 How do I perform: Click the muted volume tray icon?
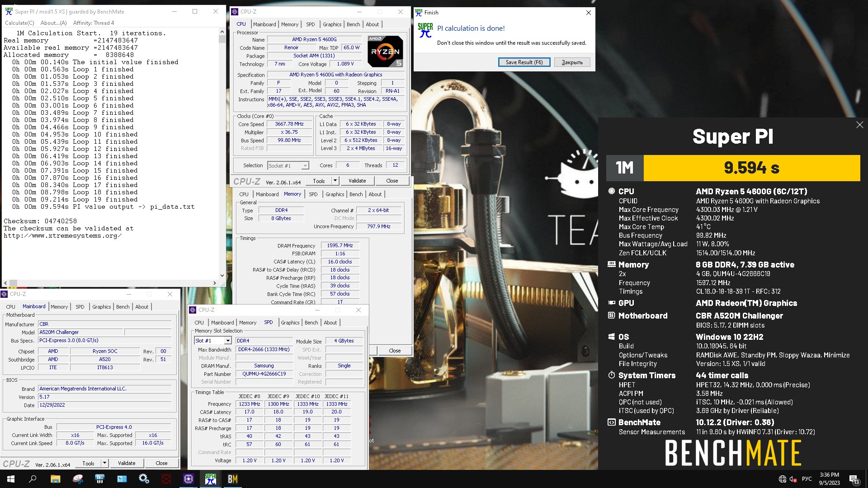coord(793,479)
